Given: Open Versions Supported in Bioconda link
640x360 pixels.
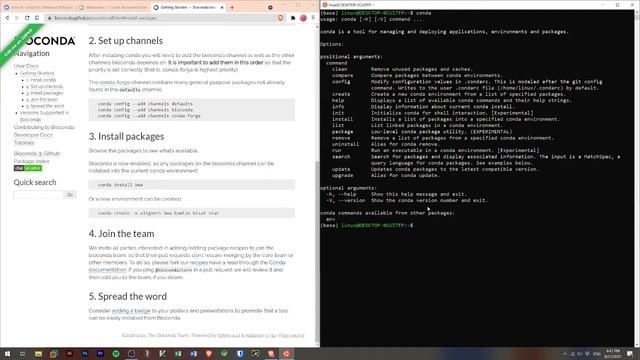Looking at the screenshot, I should 44,116.
